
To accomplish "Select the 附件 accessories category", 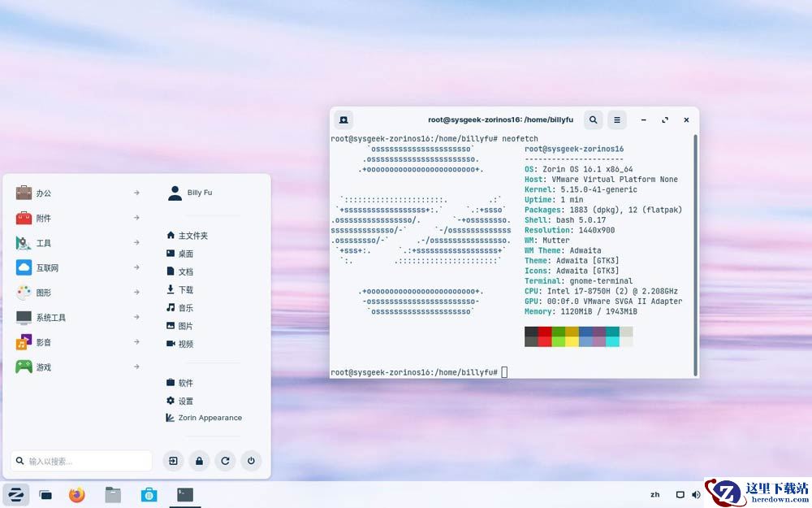I will (x=78, y=218).
